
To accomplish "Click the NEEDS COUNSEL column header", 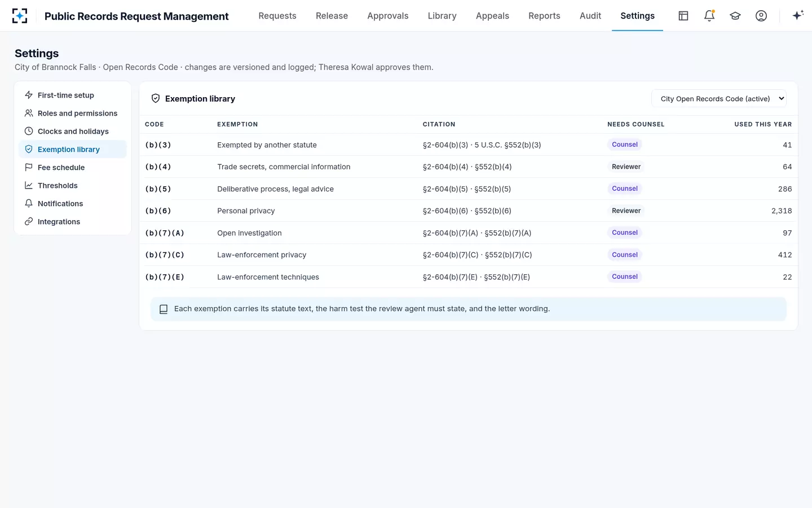I will 636,124.
